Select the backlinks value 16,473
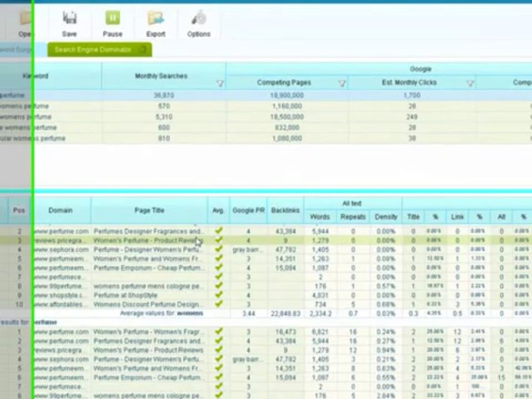This screenshot has height=399, width=532. 287,332
